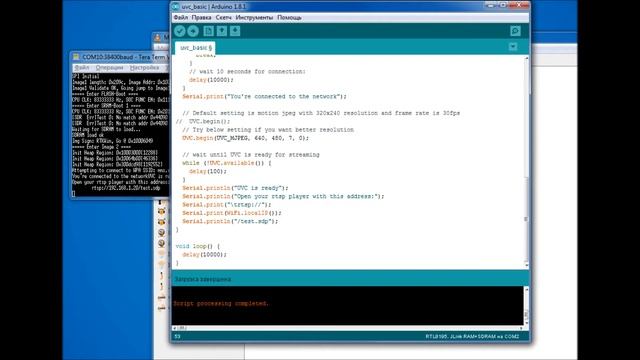Click the console vertical scrollbar

(x=526, y=306)
